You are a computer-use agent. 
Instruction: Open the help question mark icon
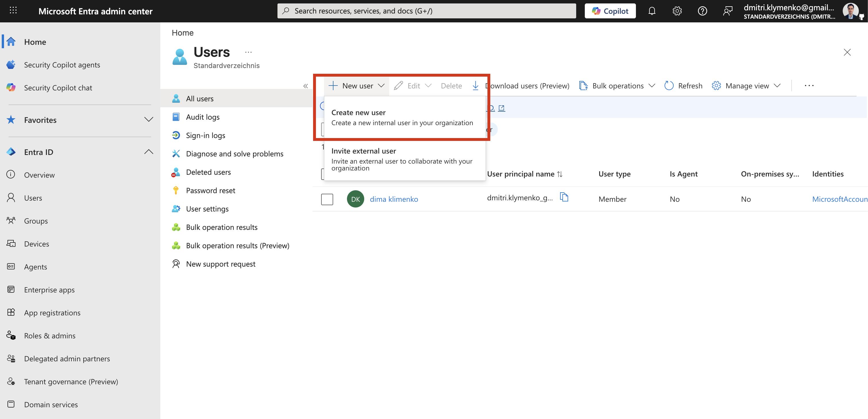click(702, 11)
